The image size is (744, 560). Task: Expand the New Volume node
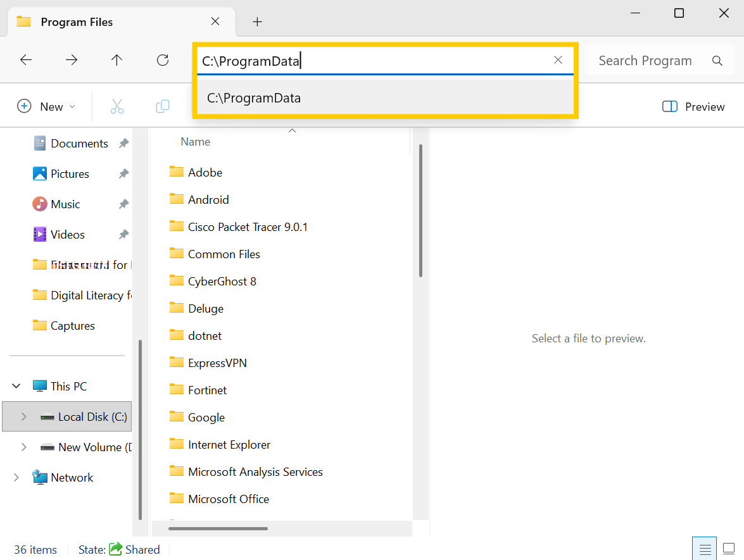click(x=23, y=447)
